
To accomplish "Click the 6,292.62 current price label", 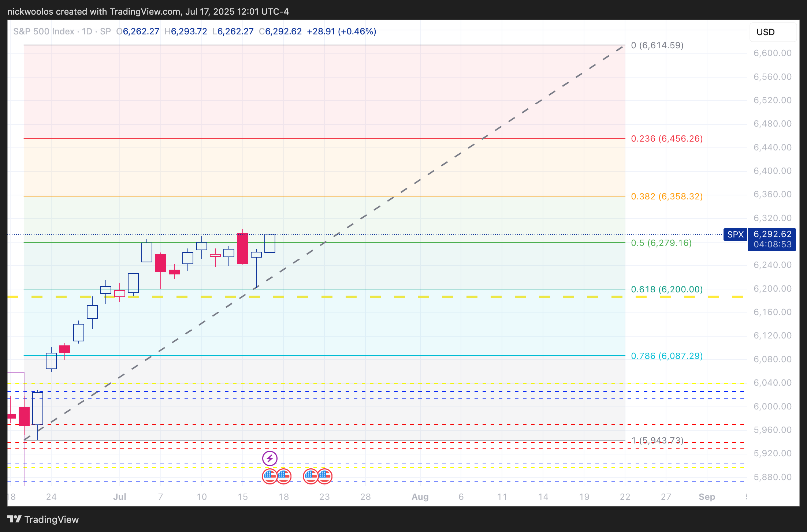I will click(772, 234).
